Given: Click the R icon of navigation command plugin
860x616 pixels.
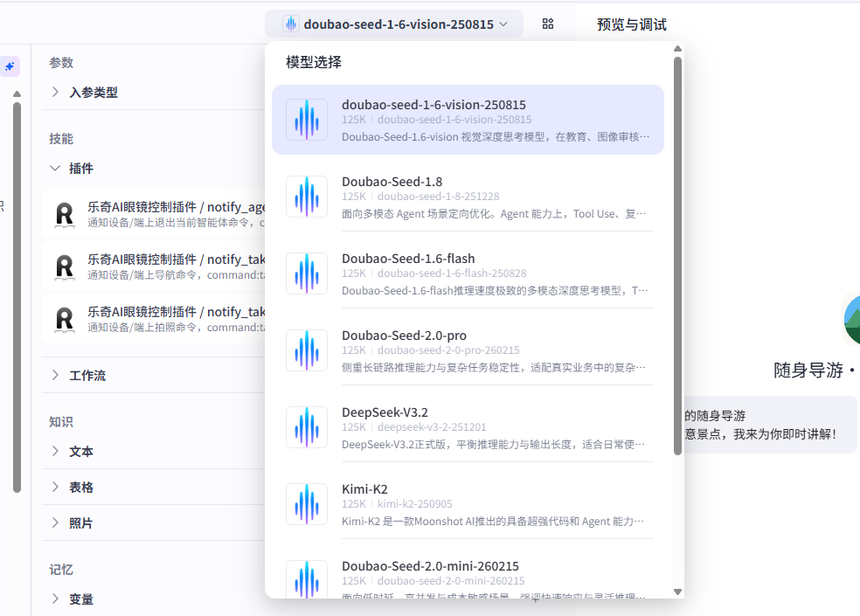Looking at the screenshot, I should [x=64, y=267].
